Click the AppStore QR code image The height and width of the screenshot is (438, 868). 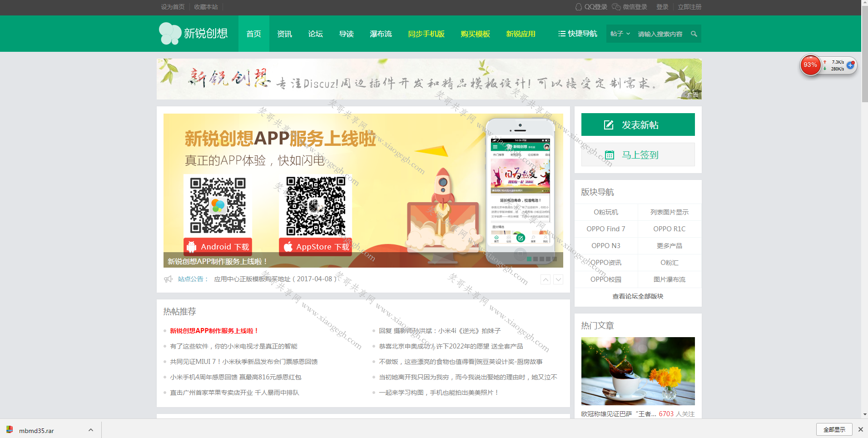coord(316,205)
